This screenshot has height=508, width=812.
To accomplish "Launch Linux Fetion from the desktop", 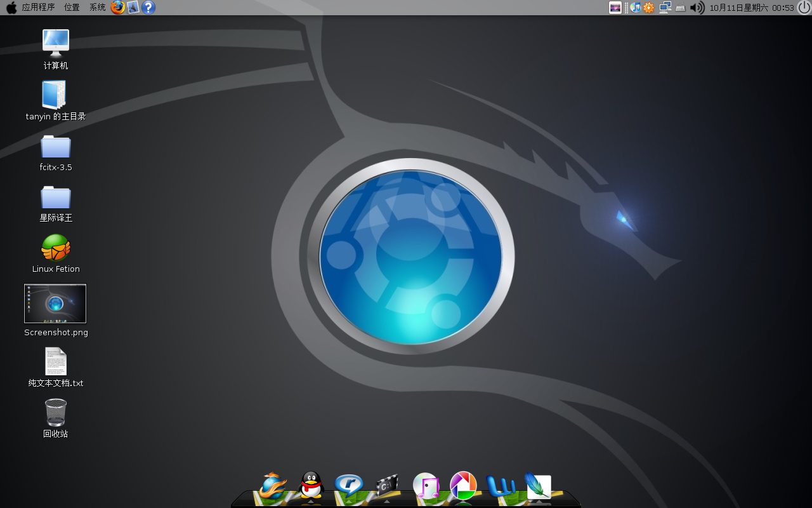I will click(x=56, y=248).
